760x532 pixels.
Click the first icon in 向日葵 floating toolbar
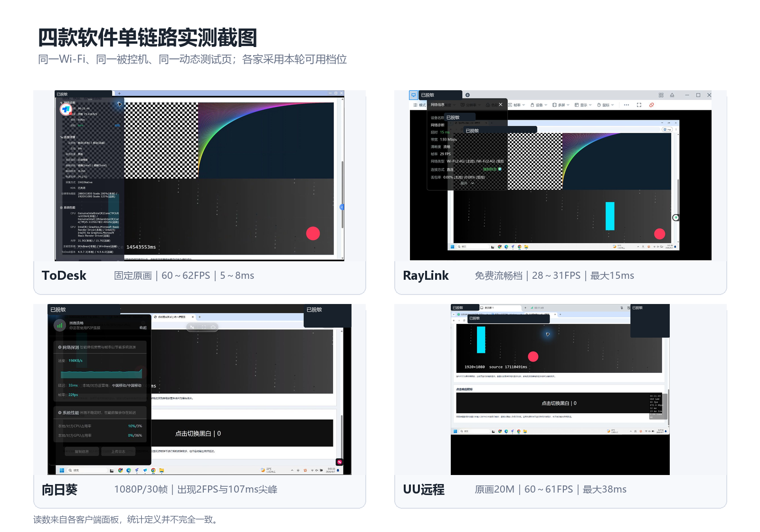click(192, 327)
